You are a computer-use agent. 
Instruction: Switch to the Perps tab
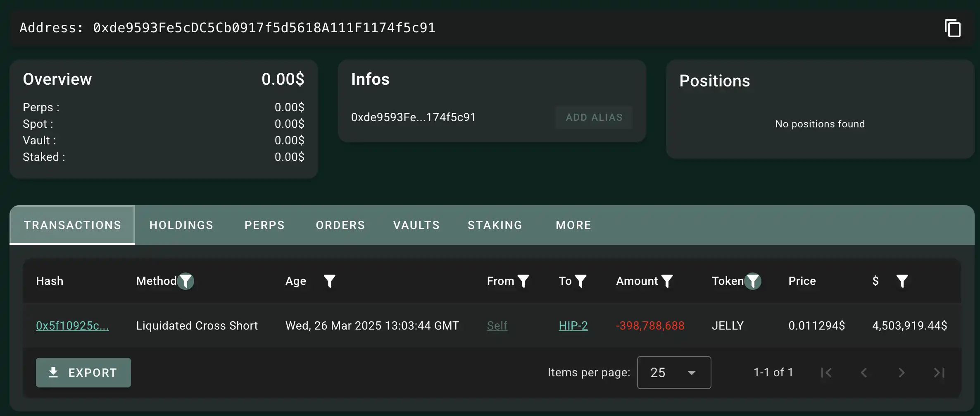point(264,225)
